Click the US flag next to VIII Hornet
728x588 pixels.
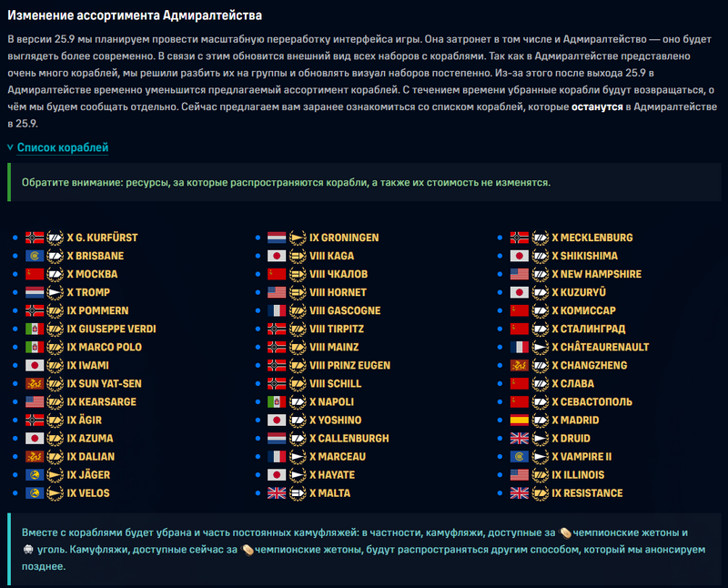(277, 292)
